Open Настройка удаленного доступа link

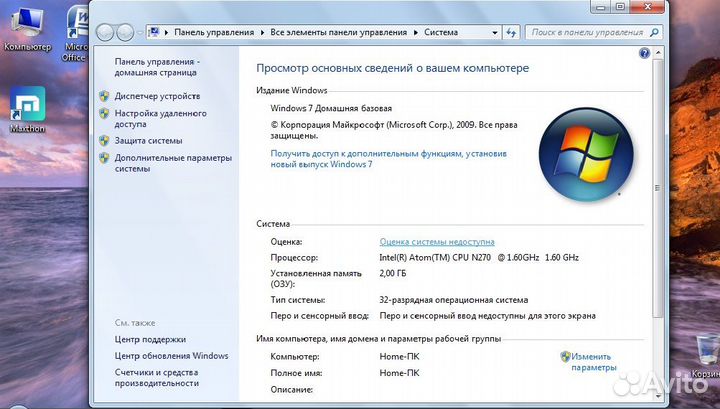click(160, 118)
